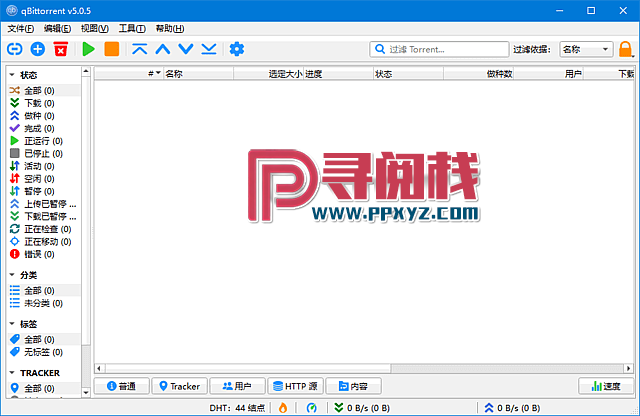Switch to the 普通 tab
The height and width of the screenshot is (416, 640).
coord(122,386)
